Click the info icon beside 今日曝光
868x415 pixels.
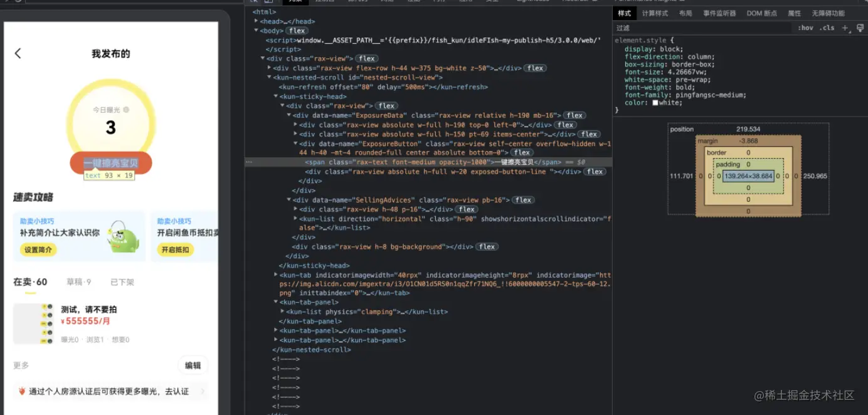[x=126, y=110]
